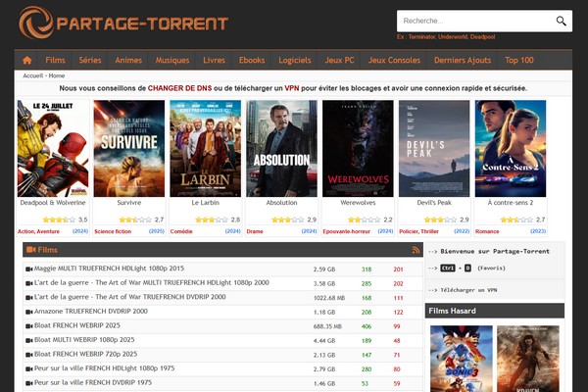The image size is (588, 392).
Task: Click the Comédie genre link
Action: [181, 231]
